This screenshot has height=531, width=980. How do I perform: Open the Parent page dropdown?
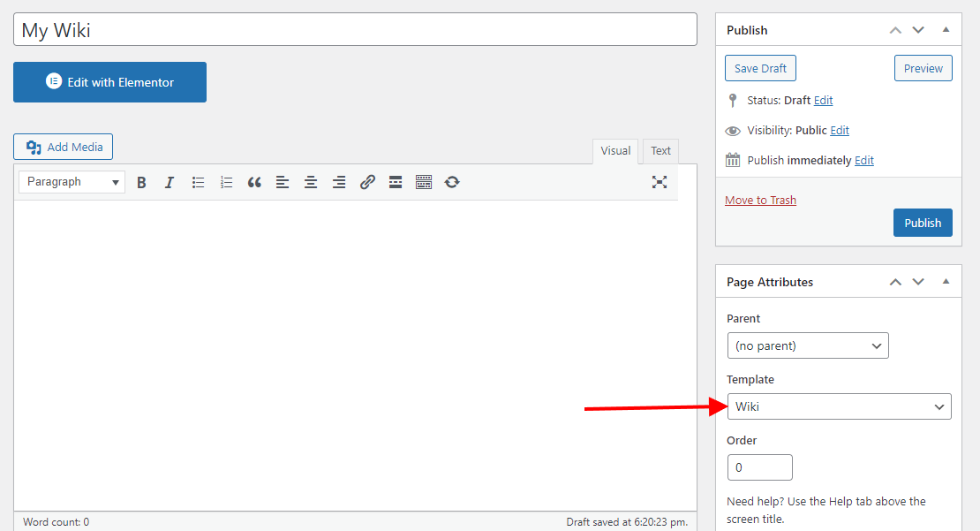tap(807, 345)
